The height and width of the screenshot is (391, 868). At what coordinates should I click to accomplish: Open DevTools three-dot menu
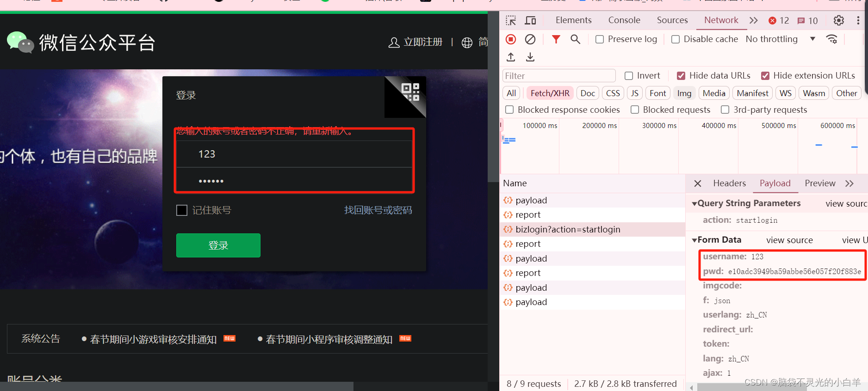coord(858,20)
